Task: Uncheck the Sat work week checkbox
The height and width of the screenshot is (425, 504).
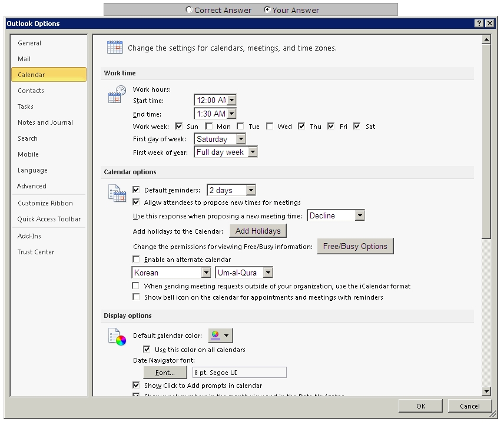Action: 356,126
